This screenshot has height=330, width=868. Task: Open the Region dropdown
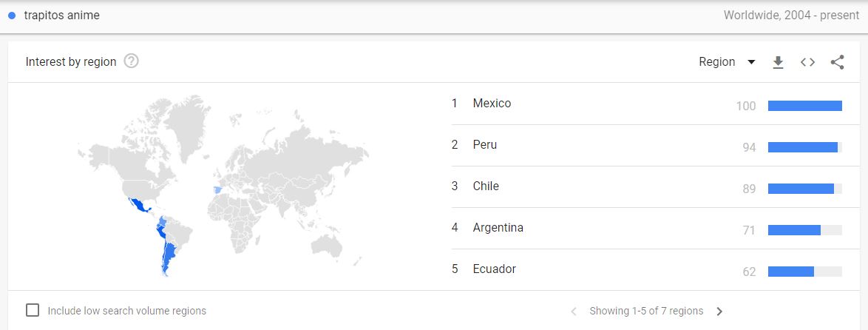pos(717,62)
